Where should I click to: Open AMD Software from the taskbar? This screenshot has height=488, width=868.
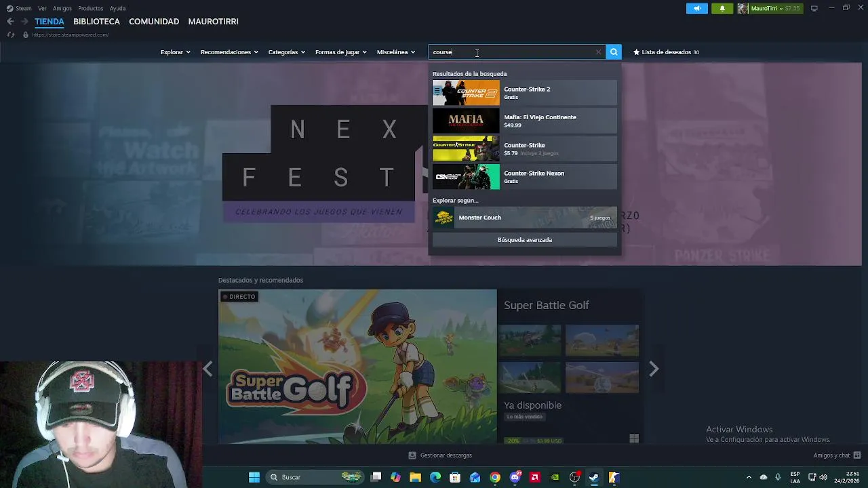(x=535, y=477)
